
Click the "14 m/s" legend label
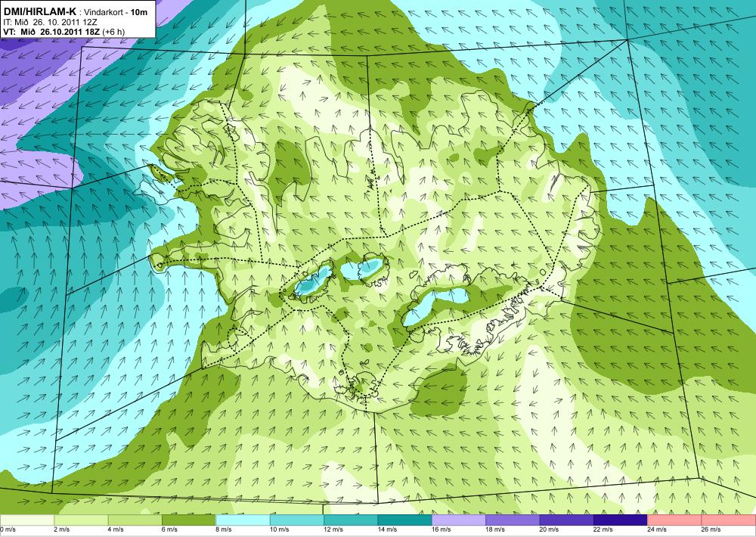click(x=387, y=529)
